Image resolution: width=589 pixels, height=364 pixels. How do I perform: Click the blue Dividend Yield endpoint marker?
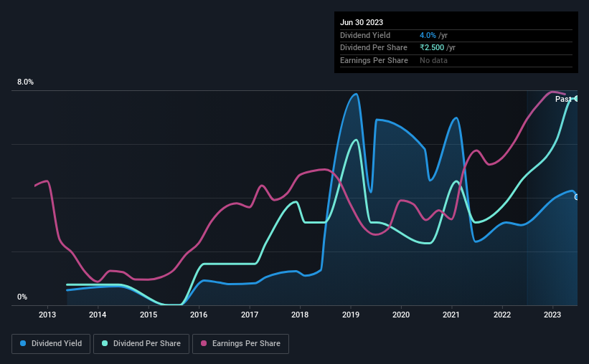(x=576, y=197)
